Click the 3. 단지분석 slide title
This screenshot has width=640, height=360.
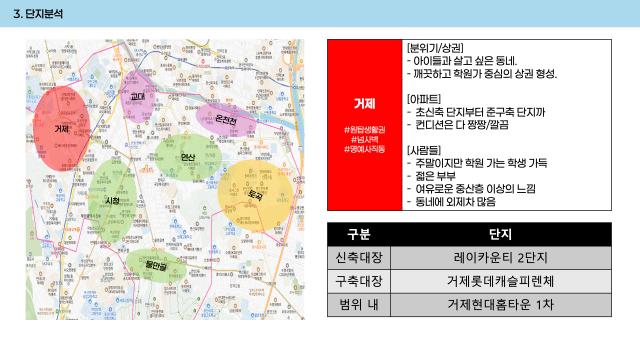point(38,14)
